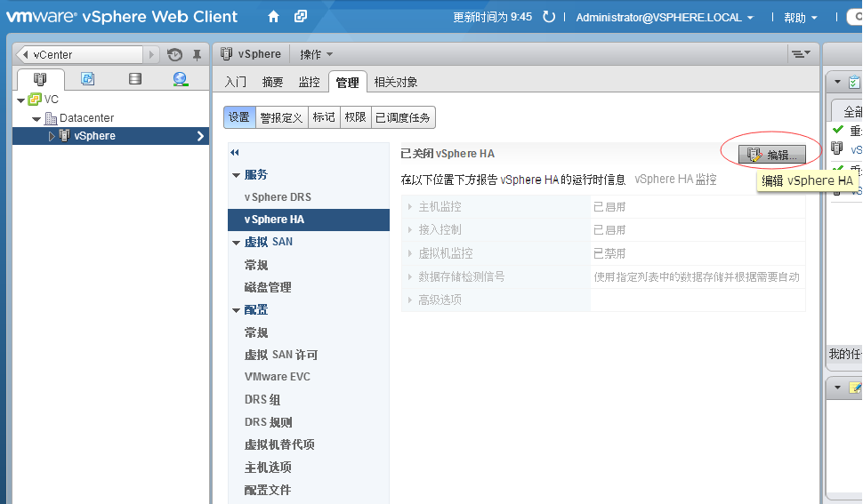Open the vSphere HA 监控 link
The height and width of the screenshot is (504, 863).
675,180
